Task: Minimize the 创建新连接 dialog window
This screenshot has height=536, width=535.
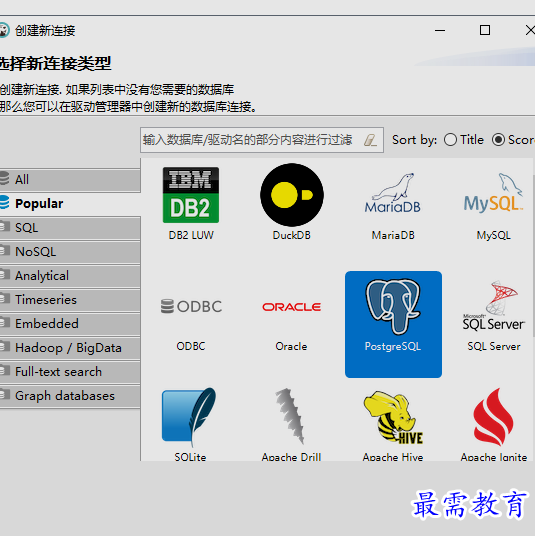Action: [440, 30]
